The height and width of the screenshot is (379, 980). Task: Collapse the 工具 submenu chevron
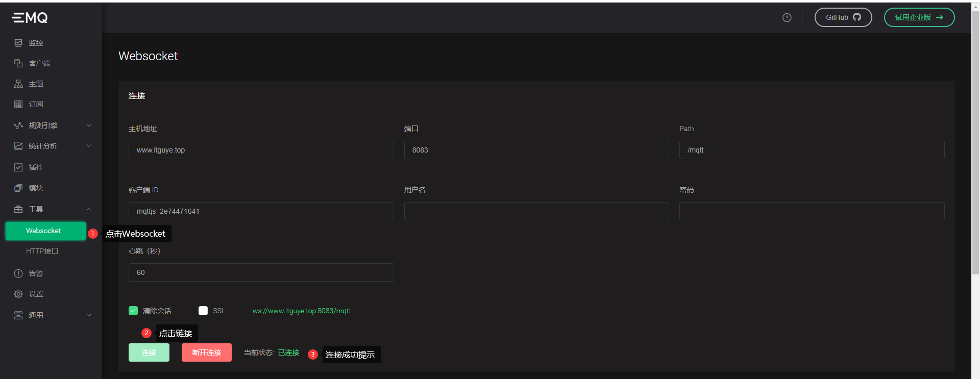89,209
